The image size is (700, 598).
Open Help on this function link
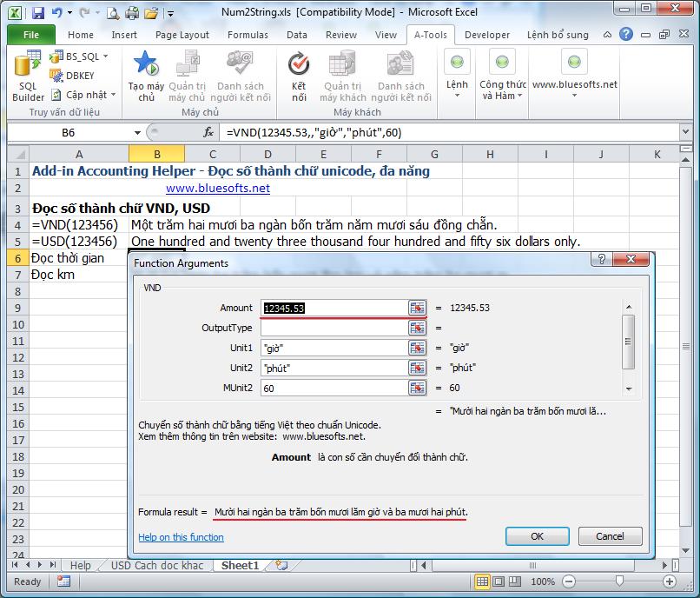(x=181, y=537)
